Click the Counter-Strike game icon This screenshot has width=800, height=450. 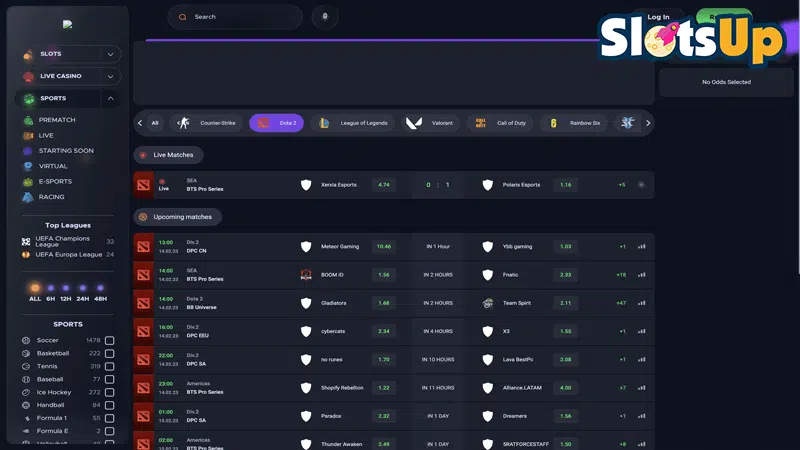[183, 123]
